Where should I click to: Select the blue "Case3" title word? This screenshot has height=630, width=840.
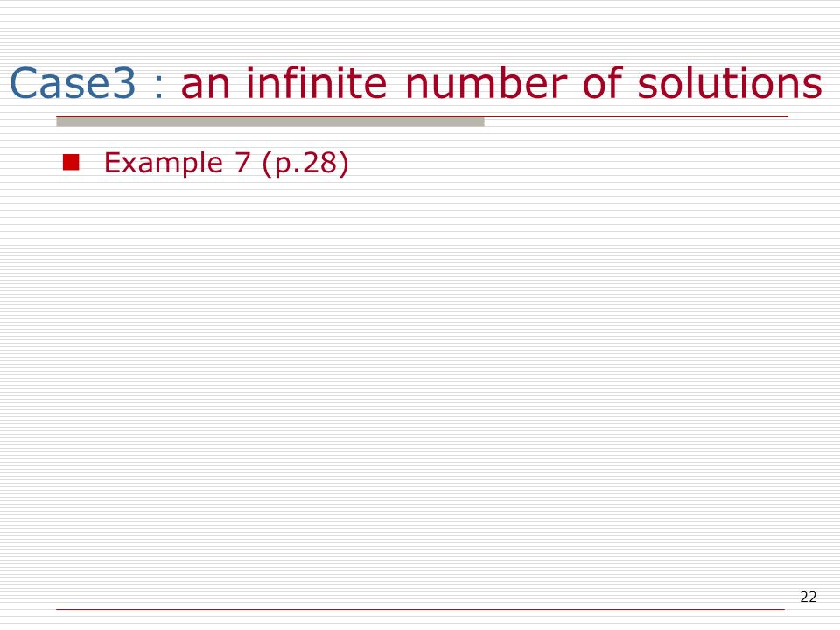[73, 84]
